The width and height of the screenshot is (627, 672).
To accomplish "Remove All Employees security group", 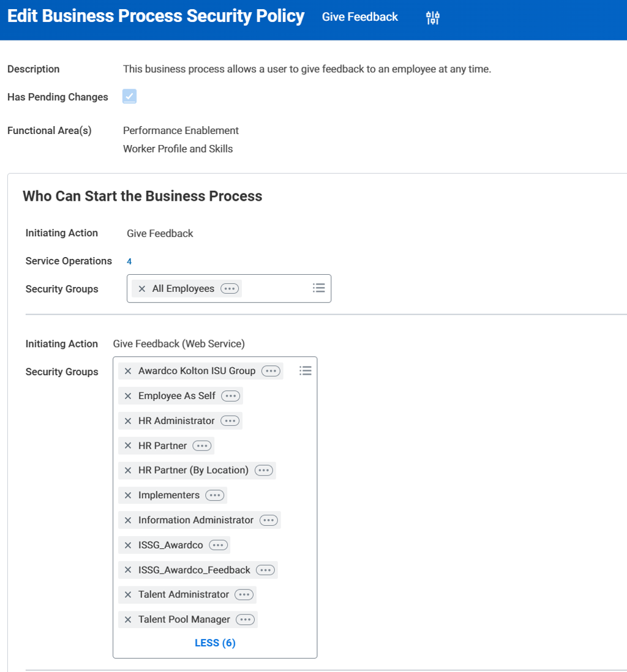I will pos(142,289).
